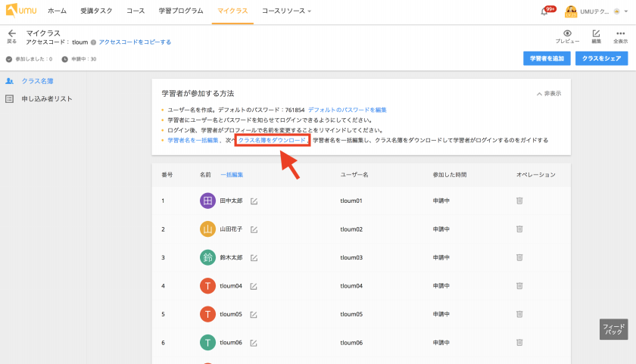Open フィードバック button
This screenshot has height=364, width=636.
tap(614, 329)
